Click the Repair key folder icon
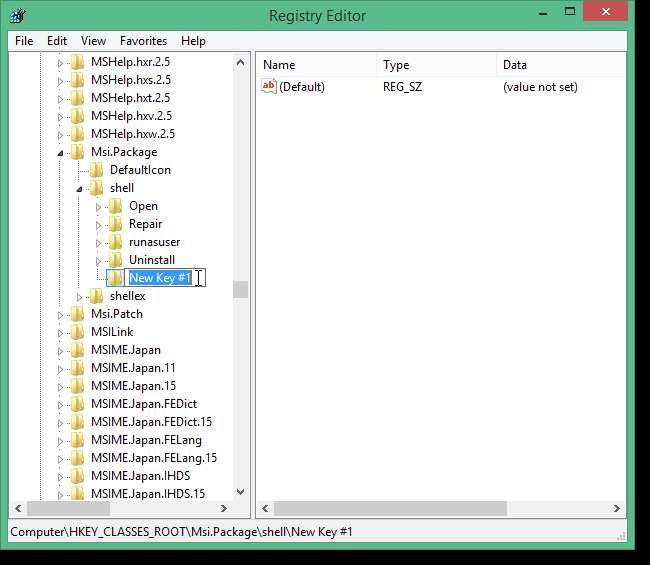650x565 pixels. pos(116,224)
